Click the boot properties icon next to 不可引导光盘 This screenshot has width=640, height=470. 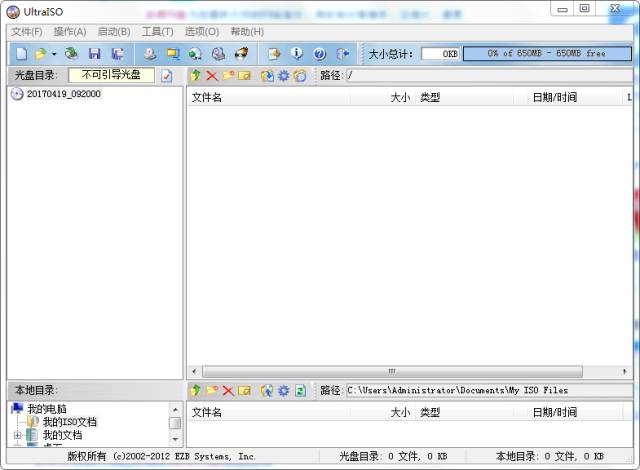coord(167,75)
